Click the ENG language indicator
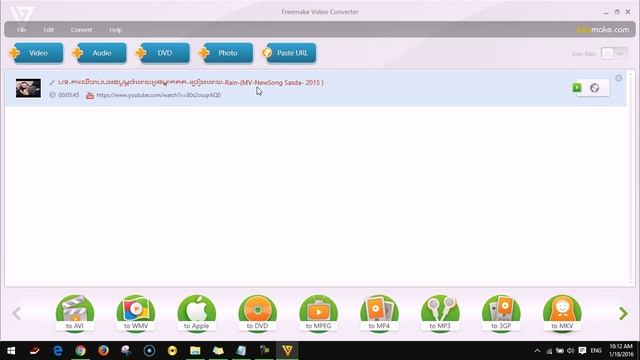 pyautogui.click(x=596, y=351)
